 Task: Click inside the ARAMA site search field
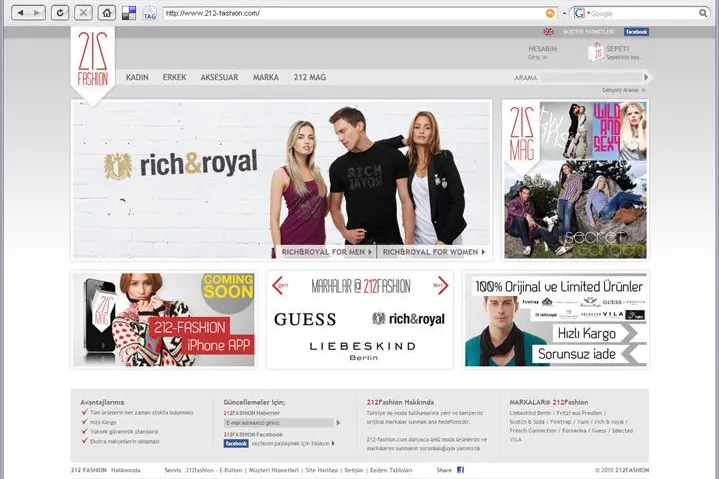pyautogui.click(x=592, y=77)
